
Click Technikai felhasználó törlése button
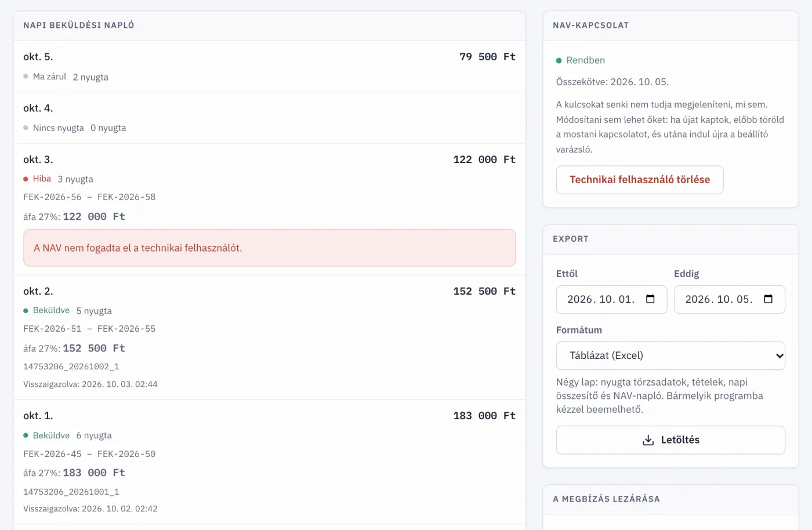(x=640, y=180)
